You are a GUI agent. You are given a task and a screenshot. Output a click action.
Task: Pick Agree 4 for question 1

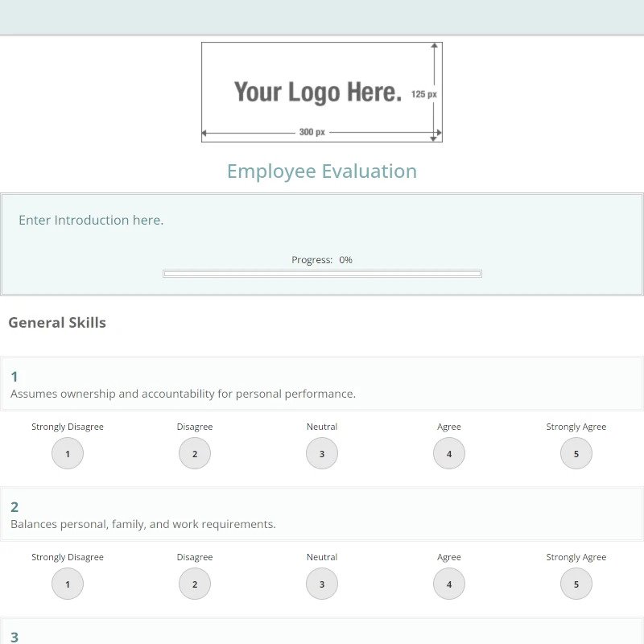[449, 454]
